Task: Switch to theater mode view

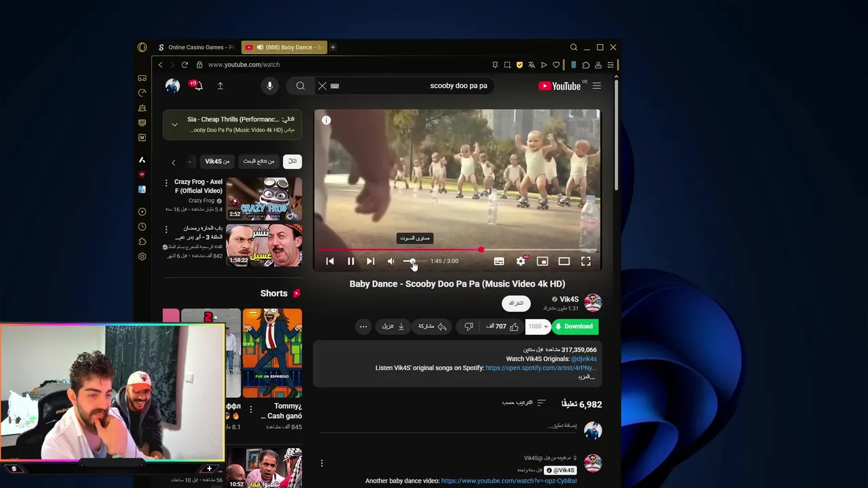Action: click(x=564, y=261)
